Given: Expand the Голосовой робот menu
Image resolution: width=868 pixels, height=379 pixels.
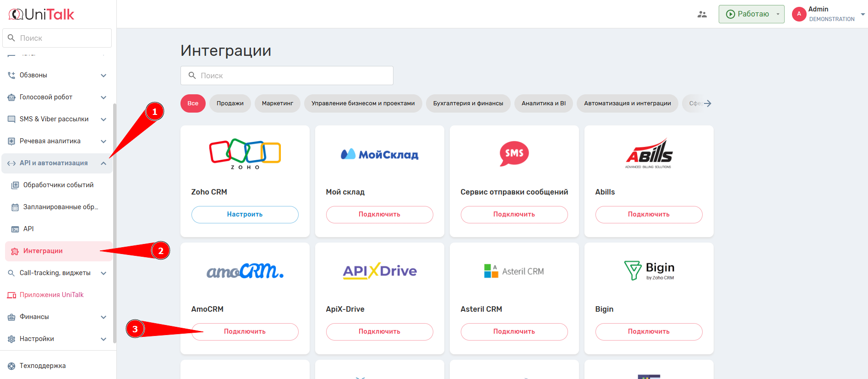Looking at the screenshot, I should click(104, 97).
